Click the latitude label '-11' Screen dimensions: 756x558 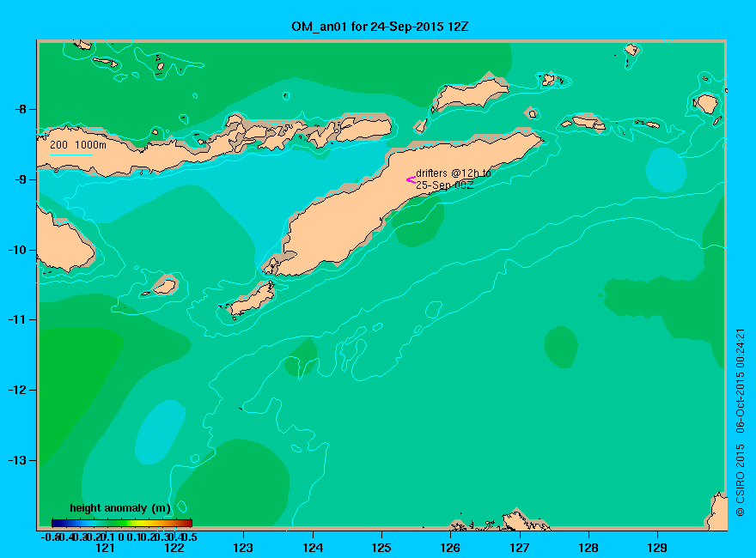(x=17, y=319)
